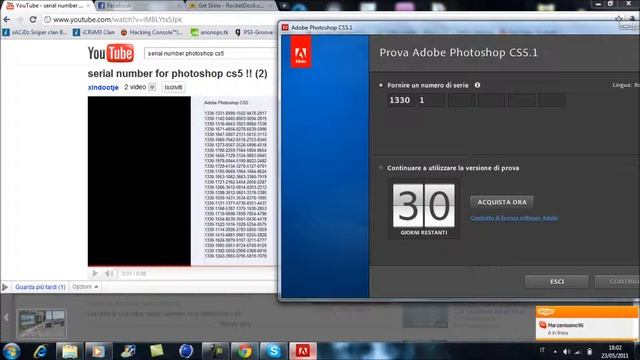640x360 pixels.
Task: Open the 'xACiDz Sniper clan' bookmark
Action: click(35, 32)
